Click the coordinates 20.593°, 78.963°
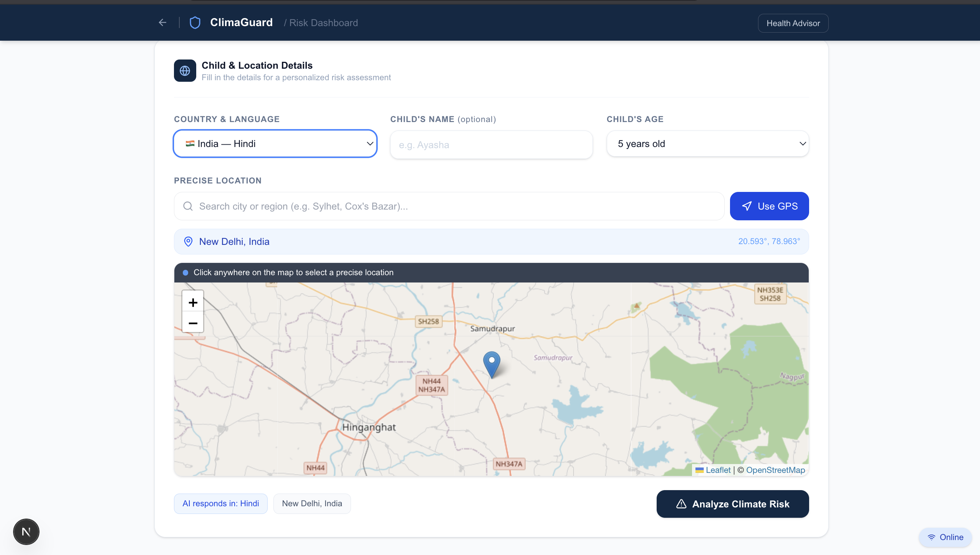The height and width of the screenshot is (555, 980). [x=769, y=241]
